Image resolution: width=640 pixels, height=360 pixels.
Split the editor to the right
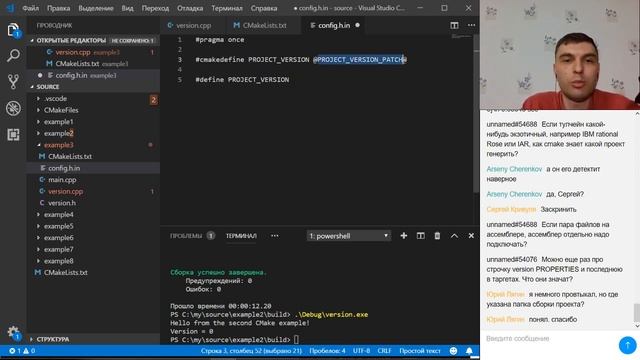point(454,25)
